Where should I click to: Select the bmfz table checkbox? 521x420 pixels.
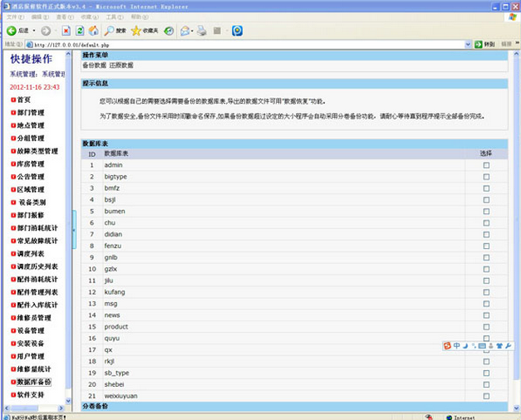[x=486, y=188]
